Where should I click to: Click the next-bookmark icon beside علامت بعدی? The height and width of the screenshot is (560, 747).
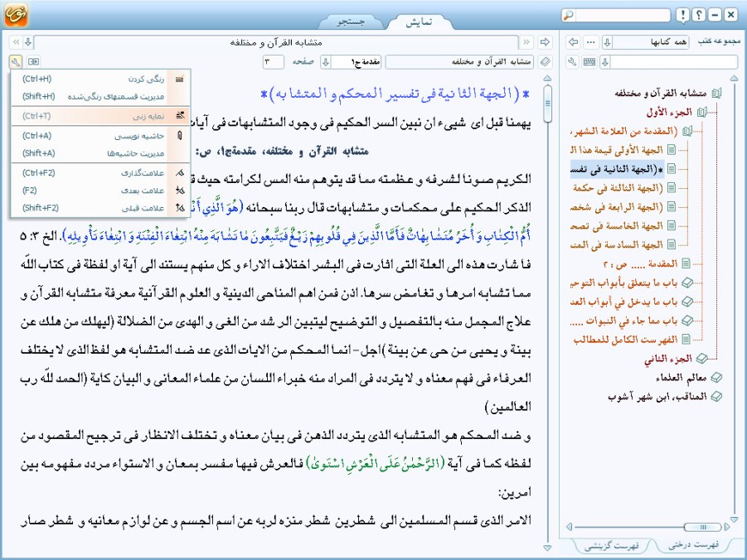(180, 191)
